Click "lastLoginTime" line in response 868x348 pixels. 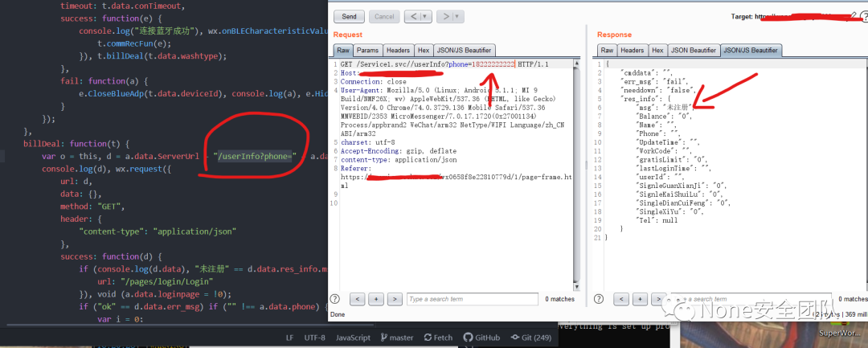pos(674,168)
